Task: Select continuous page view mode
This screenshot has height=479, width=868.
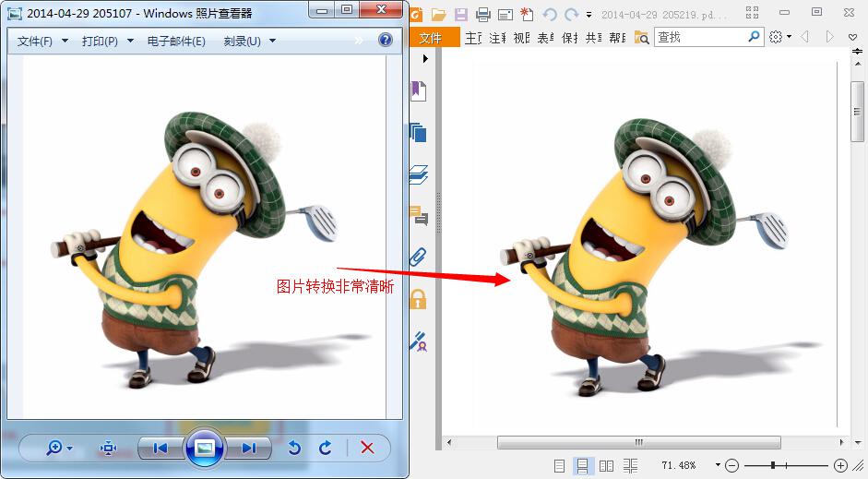Action: [x=582, y=466]
